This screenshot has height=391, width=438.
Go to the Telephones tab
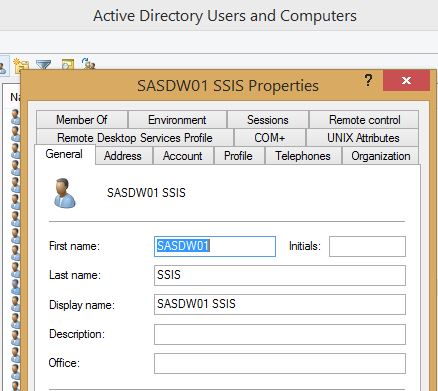303,156
